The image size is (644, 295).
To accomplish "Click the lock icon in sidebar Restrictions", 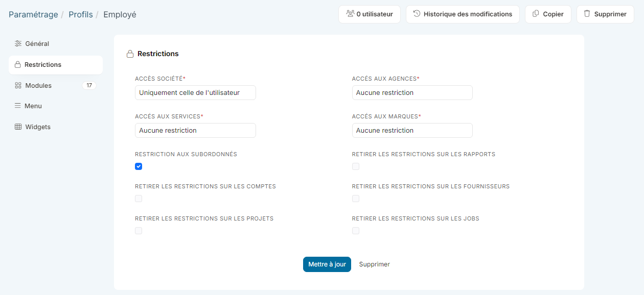I will click(x=18, y=65).
